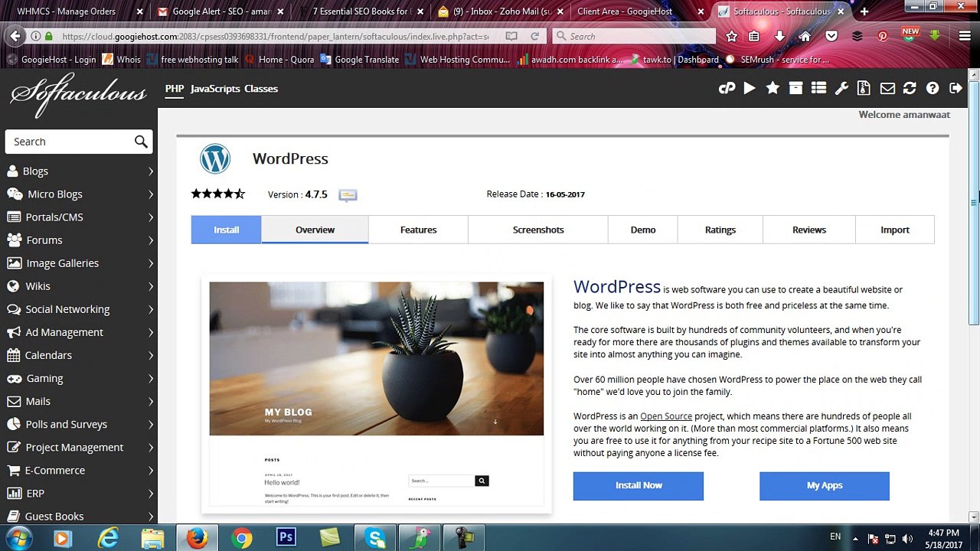Switch to the Import tab
The height and width of the screenshot is (551, 980).
click(895, 230)
